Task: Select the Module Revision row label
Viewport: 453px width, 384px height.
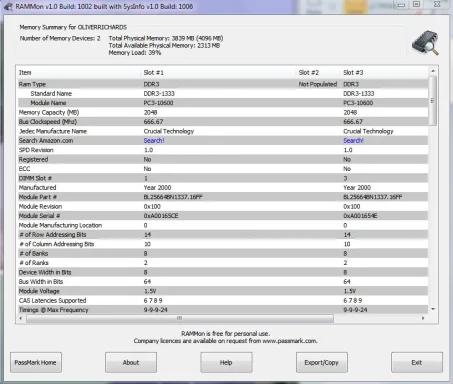Action: (x=40, y=206)
